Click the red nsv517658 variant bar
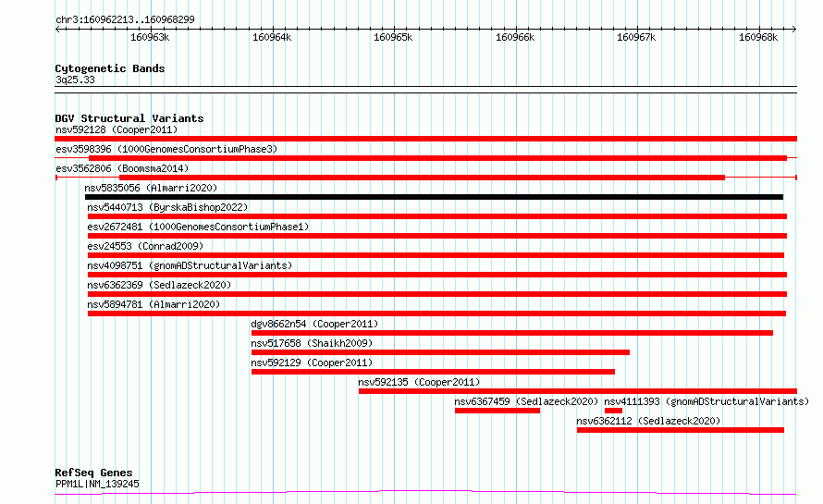This screenshot has width=823, height=504. pos(440,352)
